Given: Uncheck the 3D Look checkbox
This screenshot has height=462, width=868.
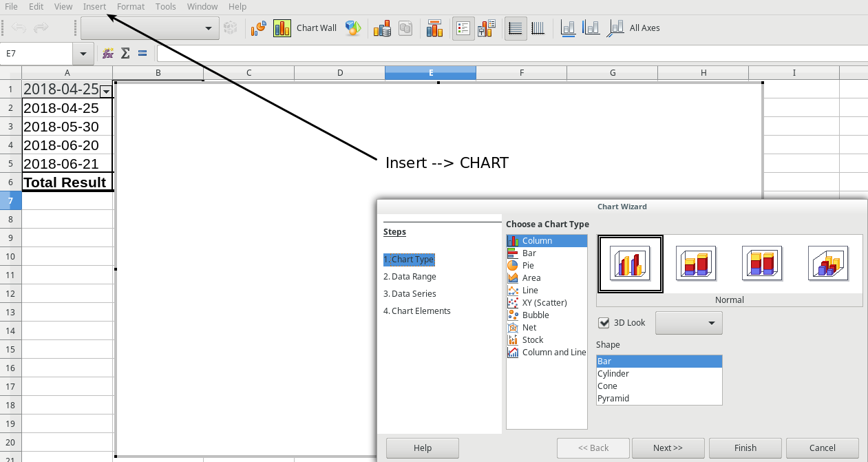Looking at the screenshot, I should (604, 322).
